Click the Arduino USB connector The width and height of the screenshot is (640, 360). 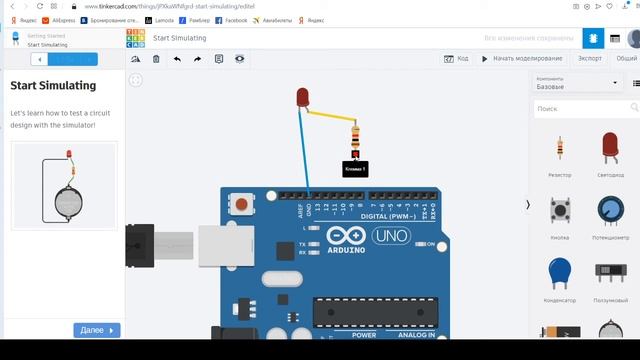click(227, 247)
